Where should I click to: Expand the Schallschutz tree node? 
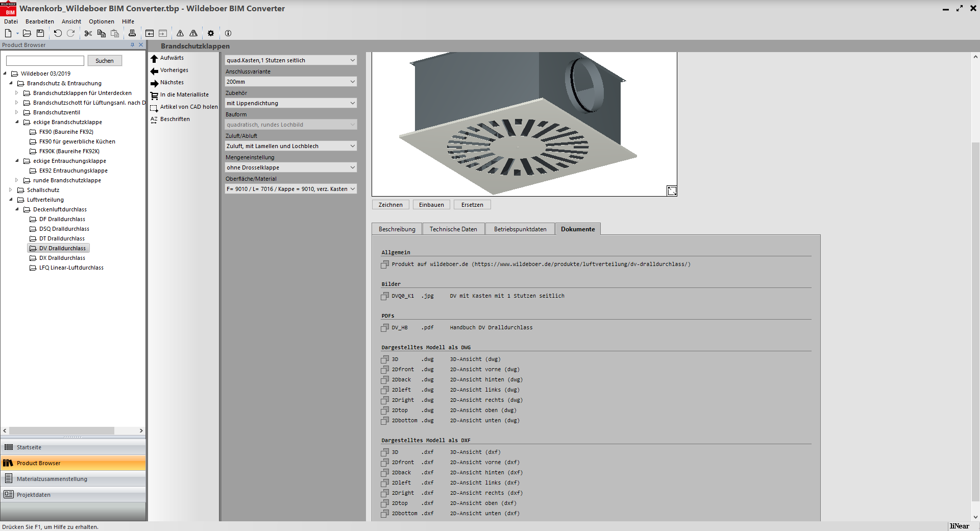click(11, 190)
